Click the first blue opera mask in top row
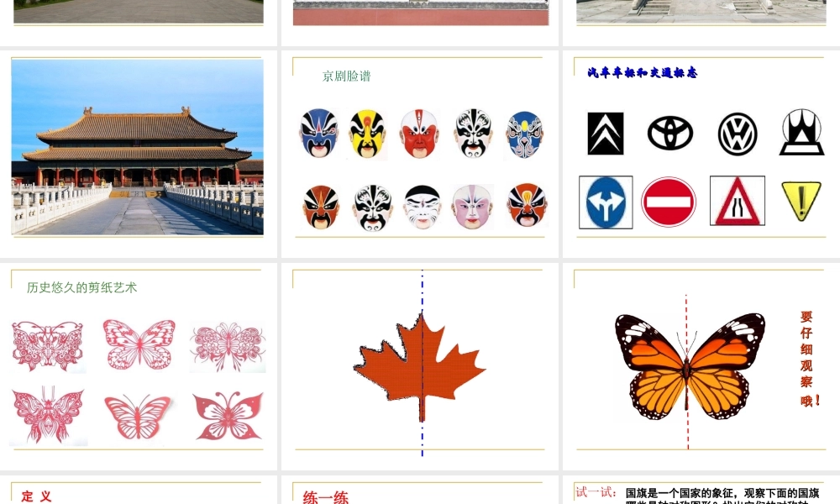Viewport: 840px width, 504px height. click(318, 133)
